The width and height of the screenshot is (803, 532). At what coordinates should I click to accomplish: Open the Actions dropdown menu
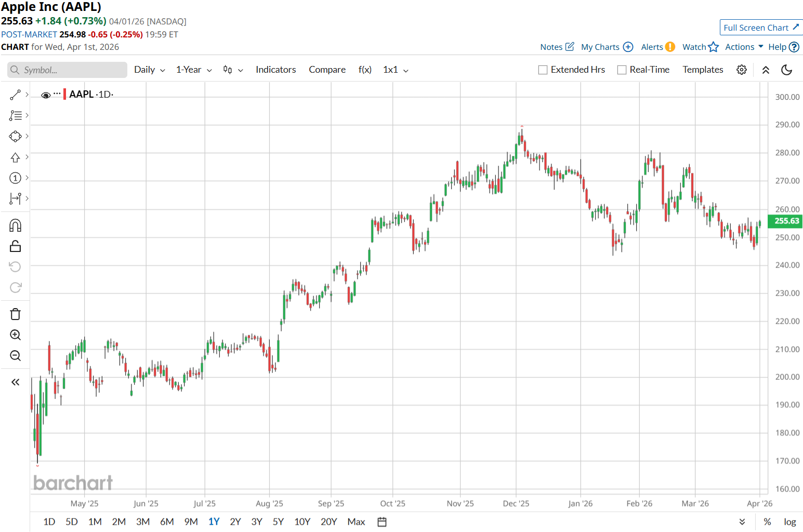coord(744,47)
